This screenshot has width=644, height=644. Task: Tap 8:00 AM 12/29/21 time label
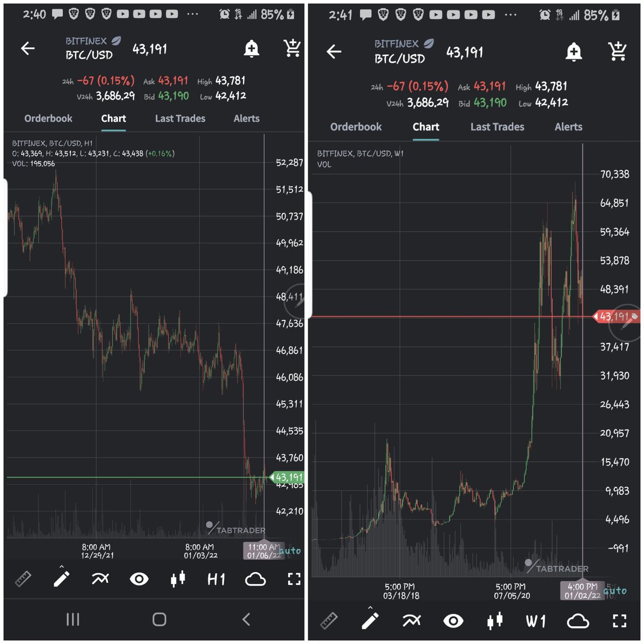coord(97,551)
